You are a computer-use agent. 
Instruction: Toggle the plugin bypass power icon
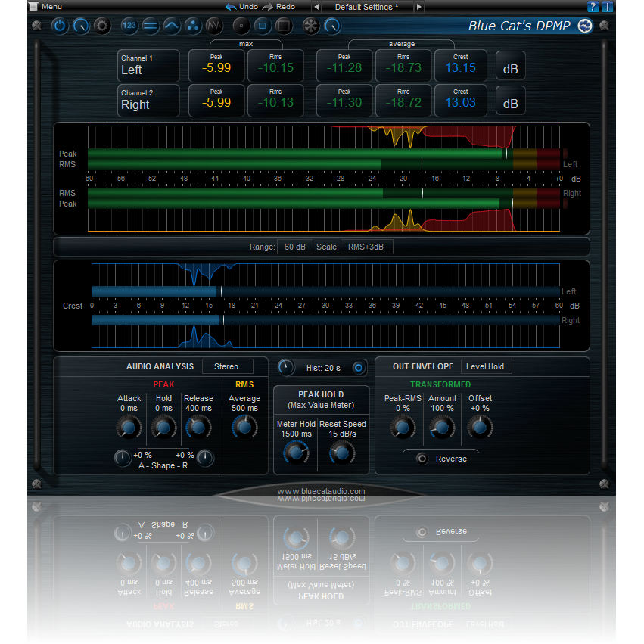tap(59, 25)
